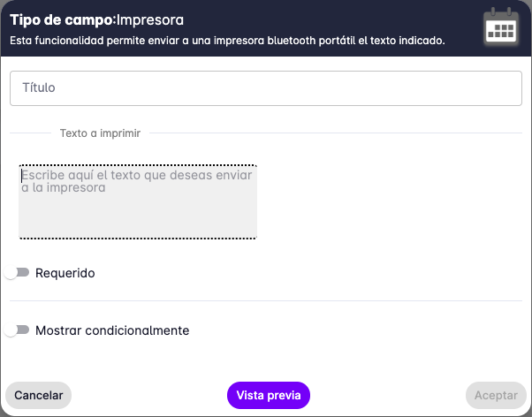Viewport: 532px width, 417px height.
Task: Click the Requerido label text
Action: [x=65, y=273]
